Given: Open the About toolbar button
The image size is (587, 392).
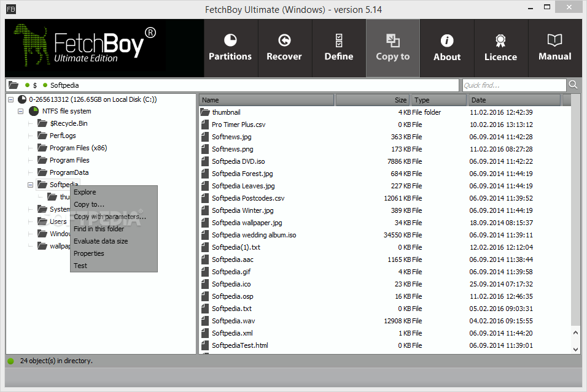Looking at the screenshot, I should pyautogui.click(x=447, y=48).
